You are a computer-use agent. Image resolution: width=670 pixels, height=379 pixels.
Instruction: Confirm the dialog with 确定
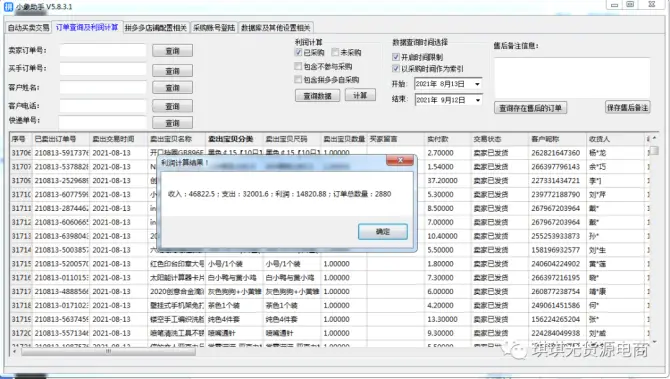383,232
